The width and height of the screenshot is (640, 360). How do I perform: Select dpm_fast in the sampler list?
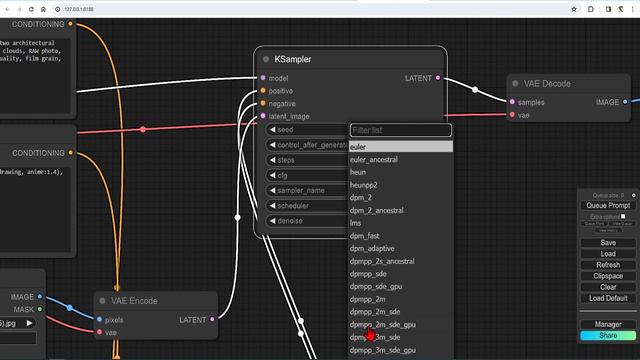[401, 236]
